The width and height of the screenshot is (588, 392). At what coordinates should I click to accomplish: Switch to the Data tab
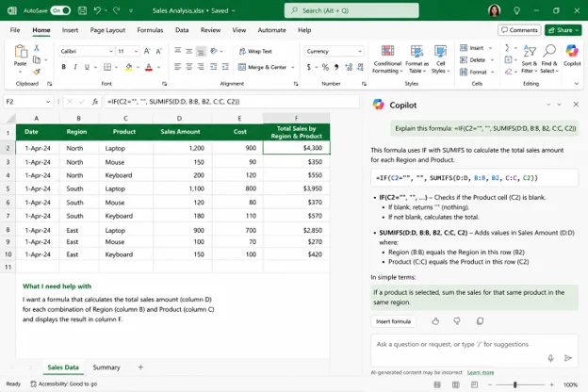click(x=182, y=30)
